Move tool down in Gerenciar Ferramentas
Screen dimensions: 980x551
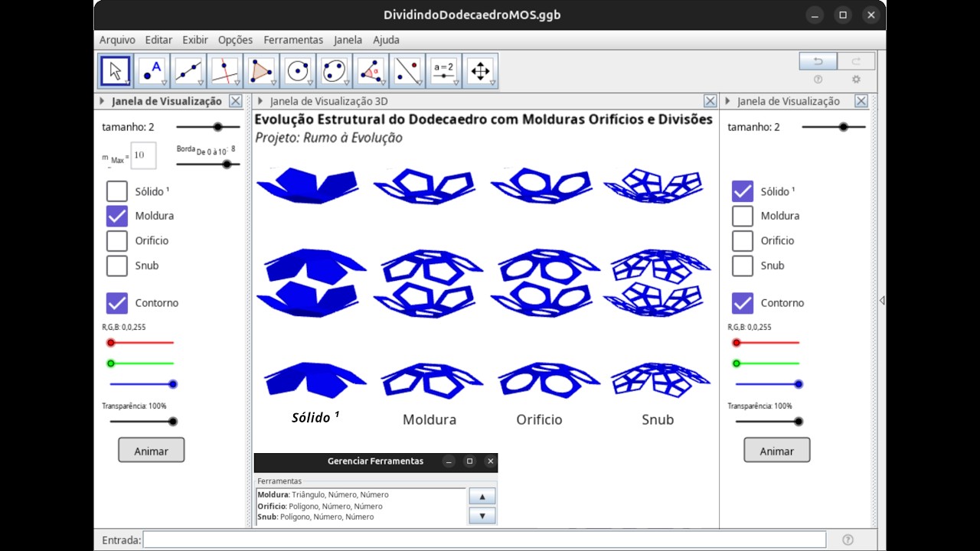click(482, 516)
